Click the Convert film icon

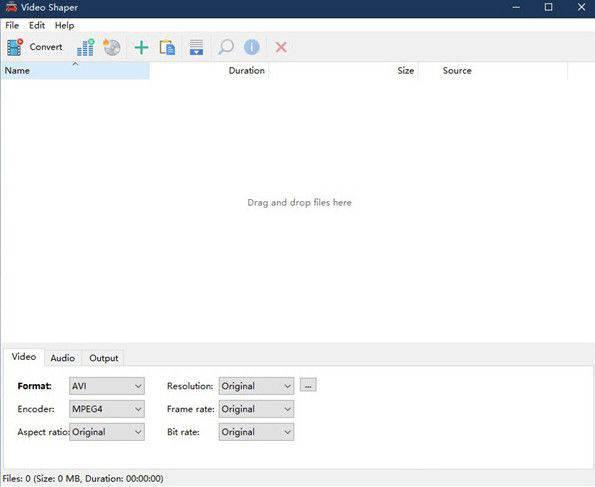[15, 47]
